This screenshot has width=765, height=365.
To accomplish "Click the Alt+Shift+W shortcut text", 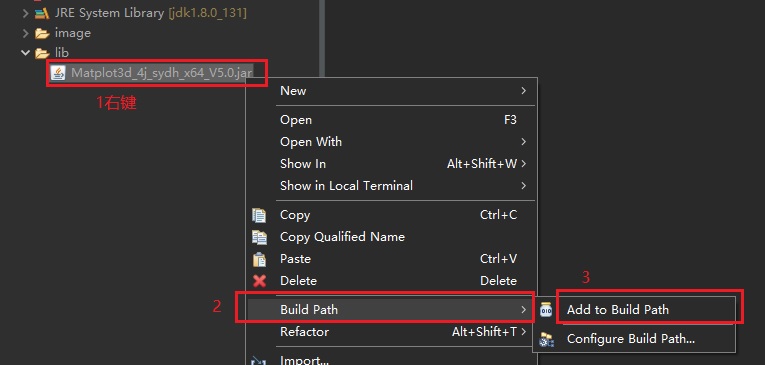I will (482, 163).
